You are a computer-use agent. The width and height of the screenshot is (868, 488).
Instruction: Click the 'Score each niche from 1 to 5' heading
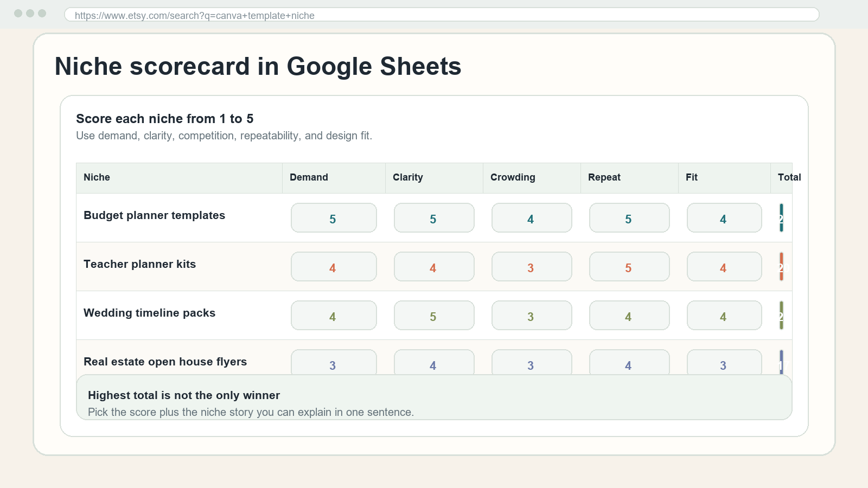(x=164, y=119)
